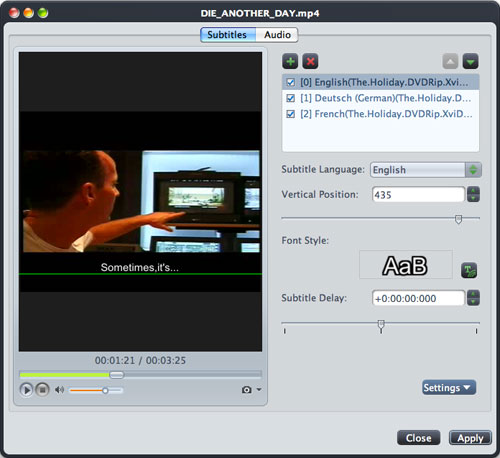The image size is (500, 458).
Task: Click the AaB font style preview
Action: pyautogui.click(x=406, y=265)
